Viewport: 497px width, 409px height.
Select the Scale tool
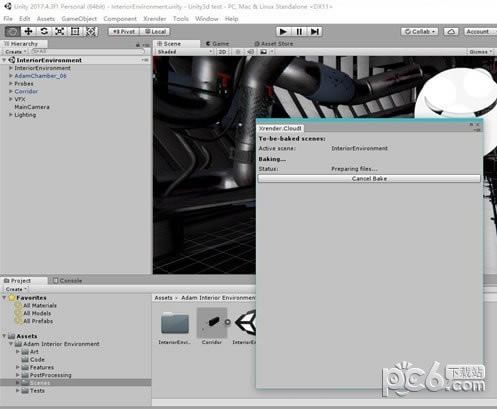point(60,32)
